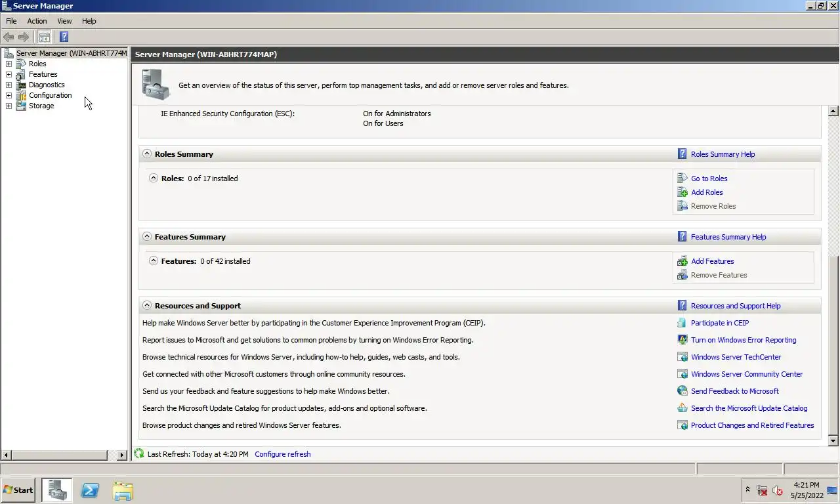Select the Storage tree item label
Screen dimensions: 840x504
click(41, 106)
